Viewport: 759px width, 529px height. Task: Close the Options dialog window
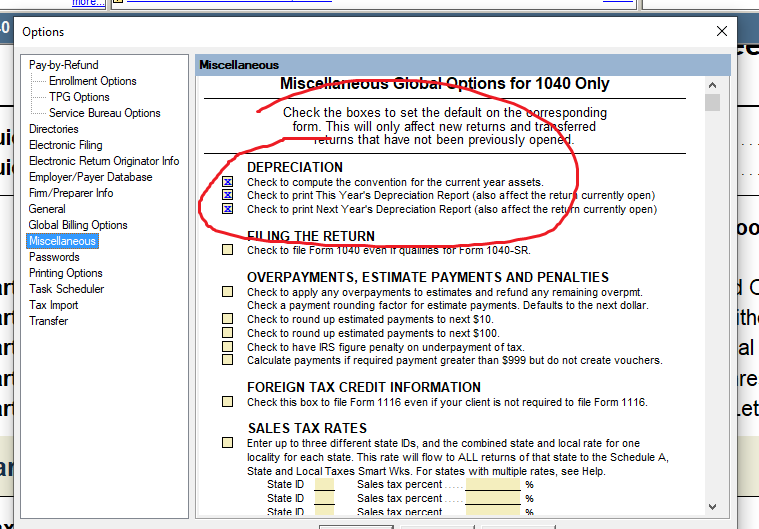tap(722, 31)
